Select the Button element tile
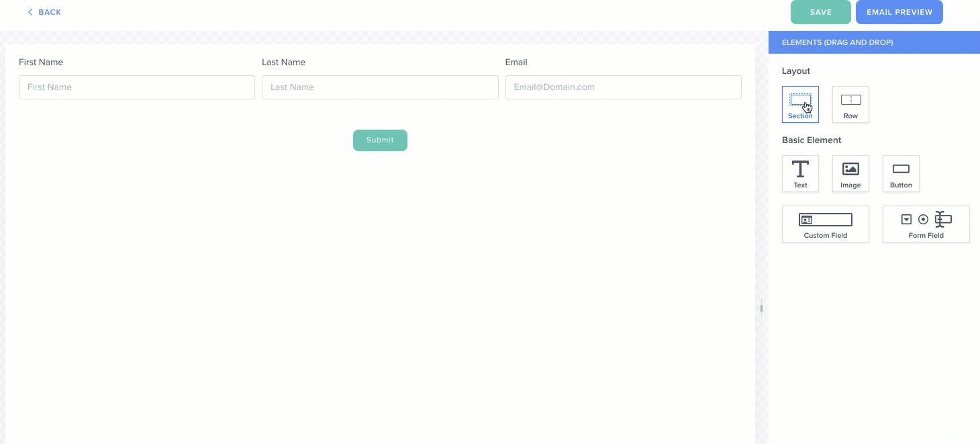980x444 pixels. coord(901,173)
